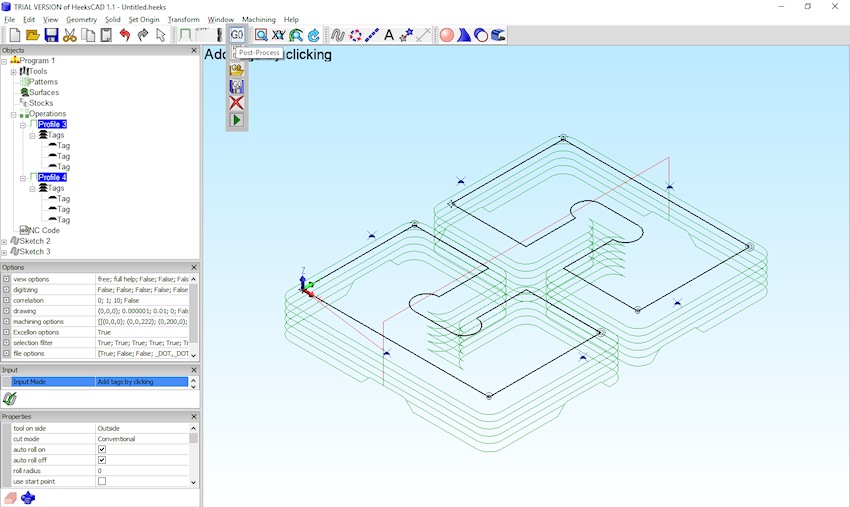The height and width of the screenshot is (507, 850).
Task: Toggle the auto roll off checkbox
Action: pos(102,460)
